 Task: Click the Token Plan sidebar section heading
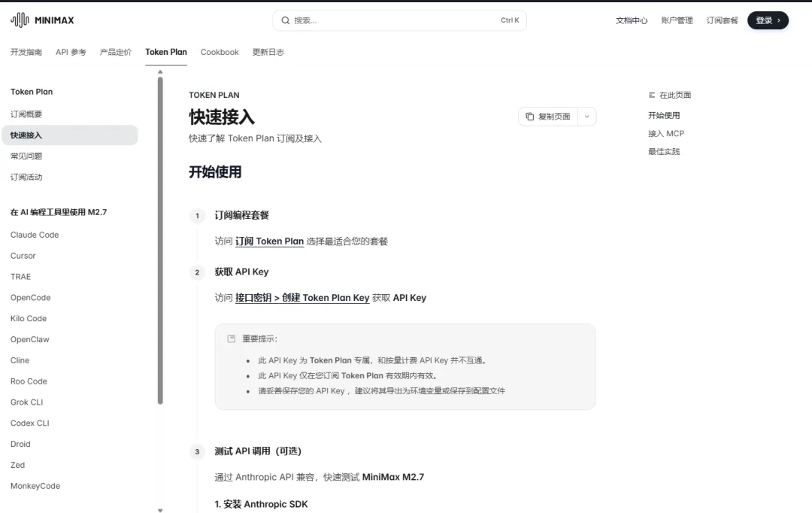click(32, 92)
